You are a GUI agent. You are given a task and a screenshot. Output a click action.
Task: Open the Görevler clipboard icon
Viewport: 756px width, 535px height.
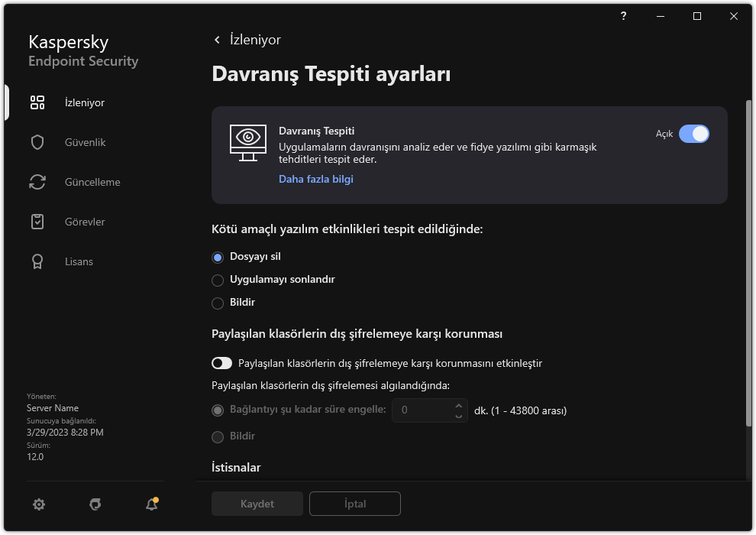(37, 222)
